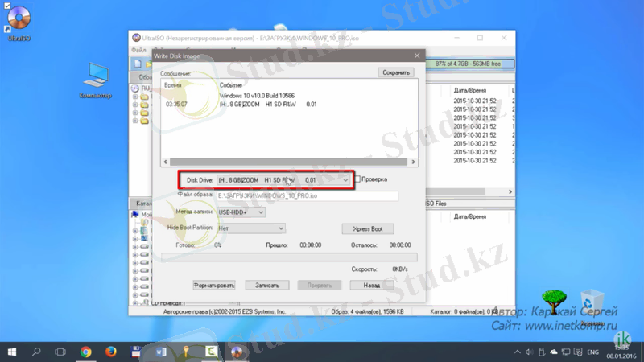Close the Write Disk Image dialog
The image size is (644, 362).
coord(417,56)
